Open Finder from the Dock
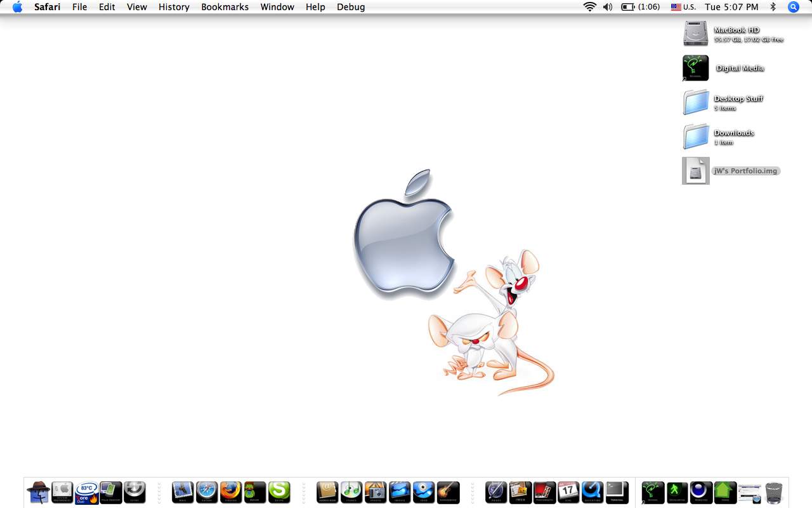The height and width of the screenshot is (508, 812). 38,492
